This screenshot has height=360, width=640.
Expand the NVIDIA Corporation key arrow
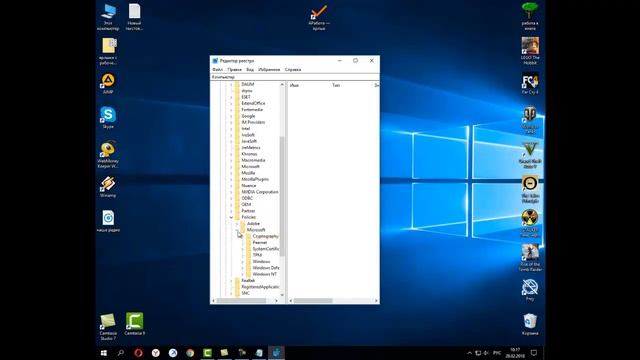(x=231, y=192)
